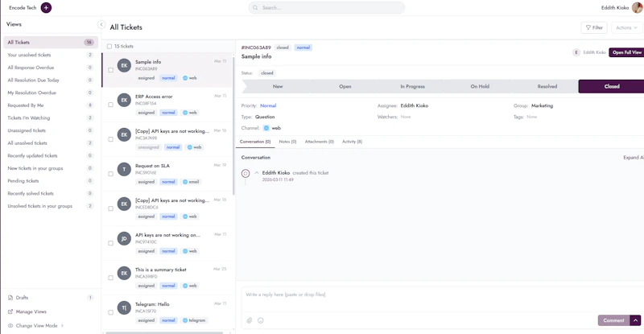Set the status stage to Resolved
This screenshot has height=334, width=644.
pyautogui.click(x=547, y=86)
